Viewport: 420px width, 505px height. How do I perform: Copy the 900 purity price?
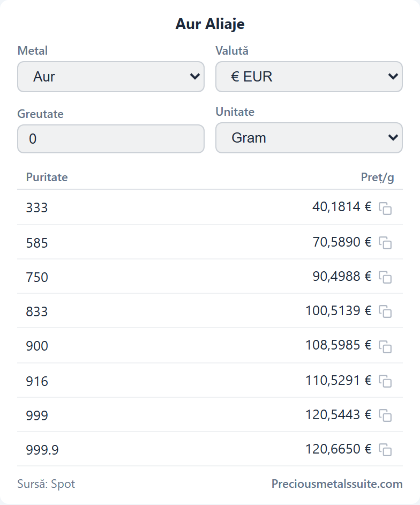coord(385,346)
